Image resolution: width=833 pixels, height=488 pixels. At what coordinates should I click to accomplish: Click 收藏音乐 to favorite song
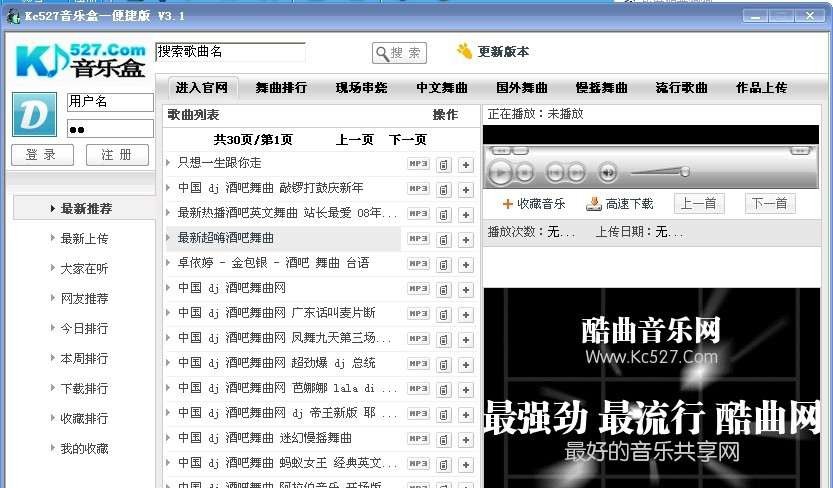534,204
